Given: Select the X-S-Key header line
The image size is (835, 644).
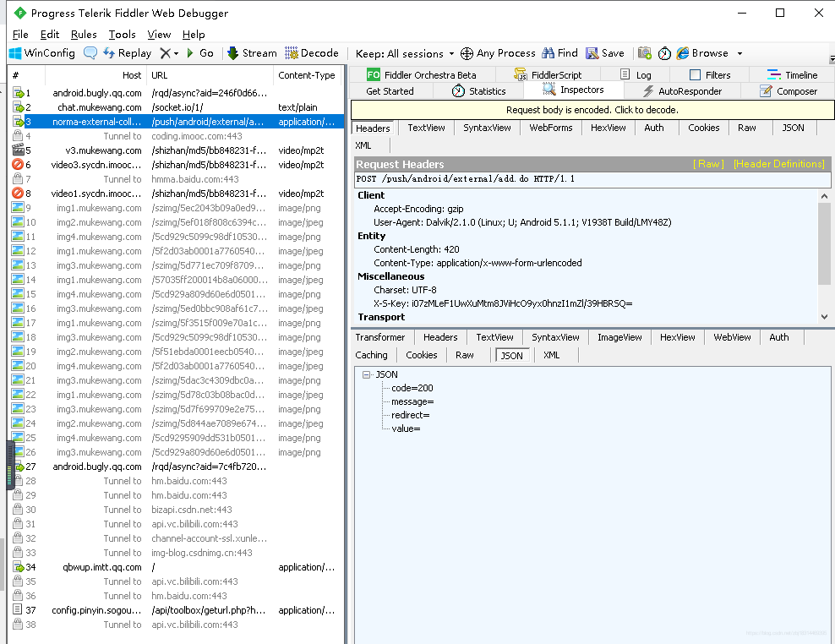Looking at the screenshot, I should (x=503, y=303).
